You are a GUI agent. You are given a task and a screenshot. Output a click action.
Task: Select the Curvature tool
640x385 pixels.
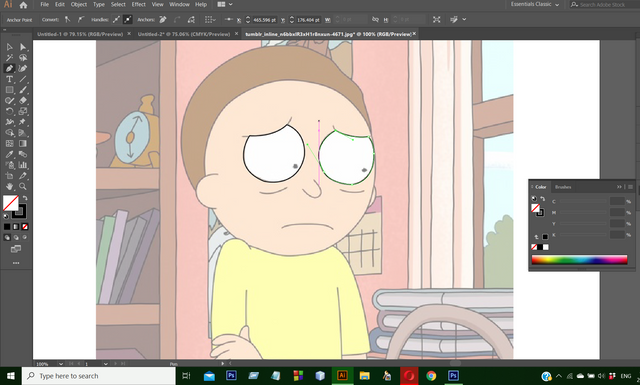tap(23, 68)
